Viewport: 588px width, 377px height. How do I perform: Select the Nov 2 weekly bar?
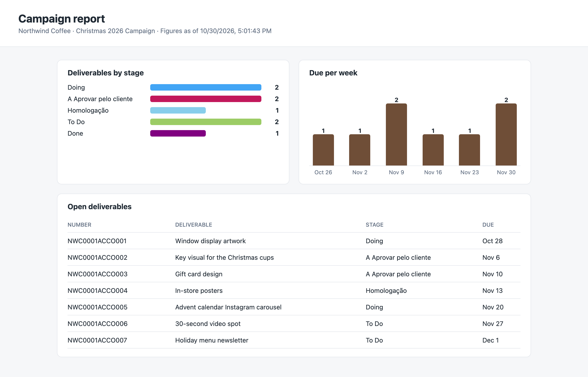tap(359, 150)
